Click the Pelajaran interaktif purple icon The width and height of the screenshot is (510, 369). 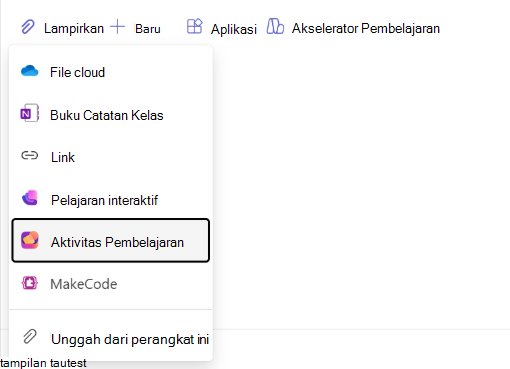(x=30, y=198)
